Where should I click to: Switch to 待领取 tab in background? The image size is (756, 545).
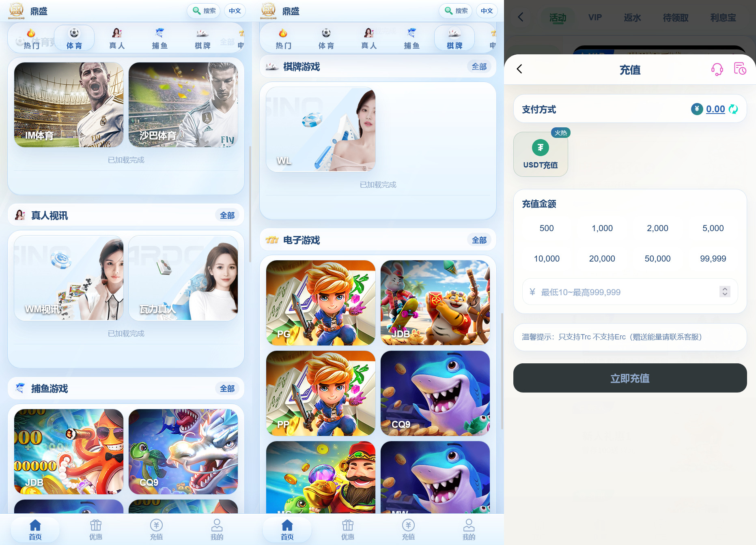(x=676, y=17)
